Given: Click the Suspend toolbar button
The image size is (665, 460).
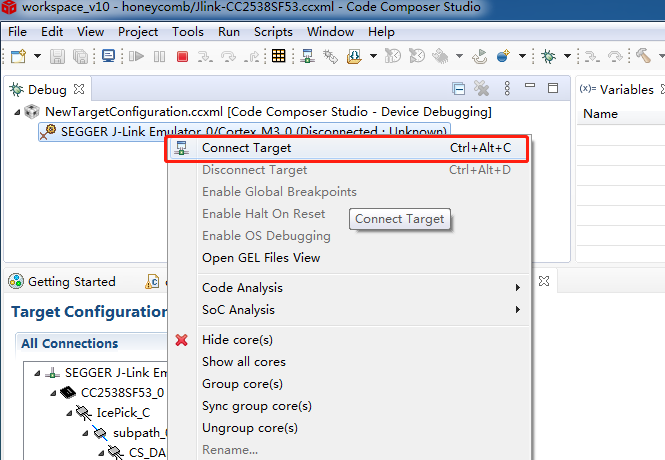Looking at the screenshot, I should click(159, 56).
